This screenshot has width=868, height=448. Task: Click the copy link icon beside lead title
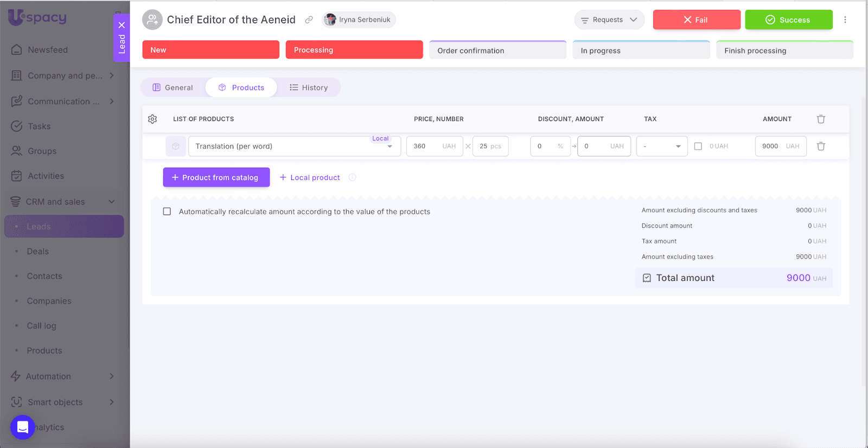coord(309,20)
